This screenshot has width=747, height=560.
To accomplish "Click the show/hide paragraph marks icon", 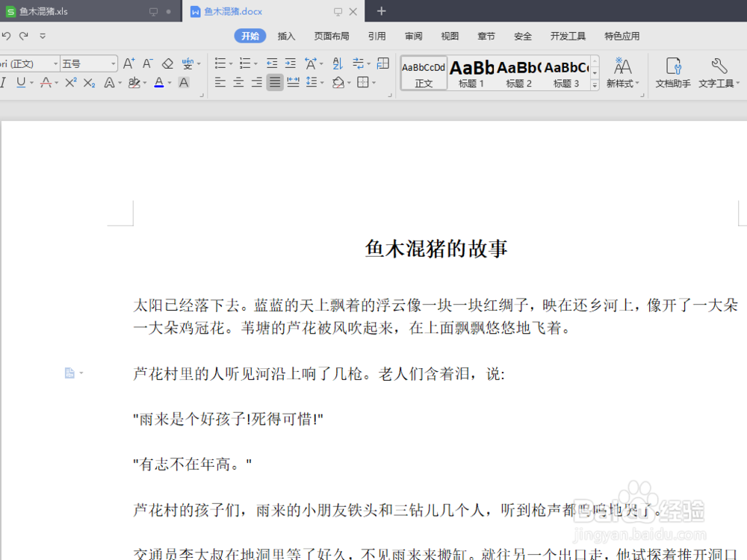I will coord(359,63).
